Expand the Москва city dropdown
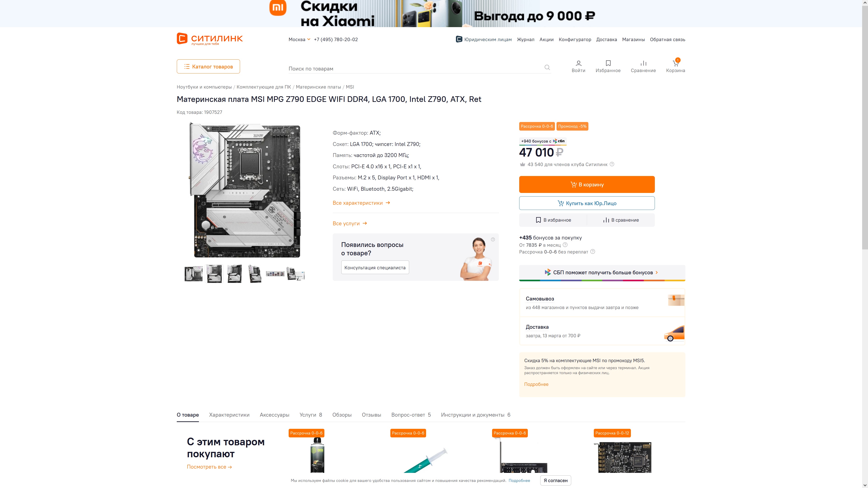 coord(299,39)
